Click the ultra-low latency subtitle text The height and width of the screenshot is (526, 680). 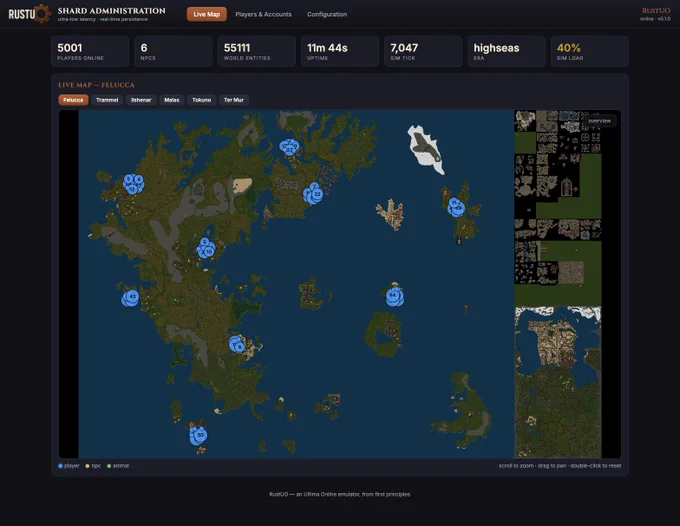[103, 20]
